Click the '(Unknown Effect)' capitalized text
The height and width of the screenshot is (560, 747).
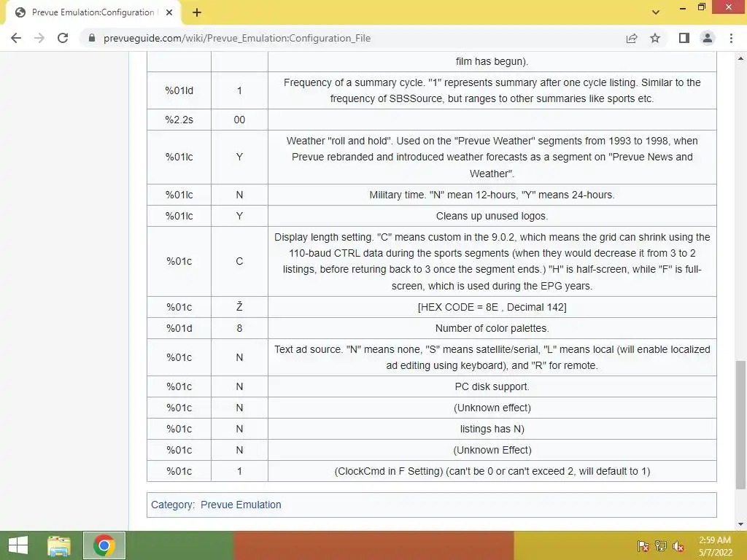pyautogui.click(x=492, y=450)
